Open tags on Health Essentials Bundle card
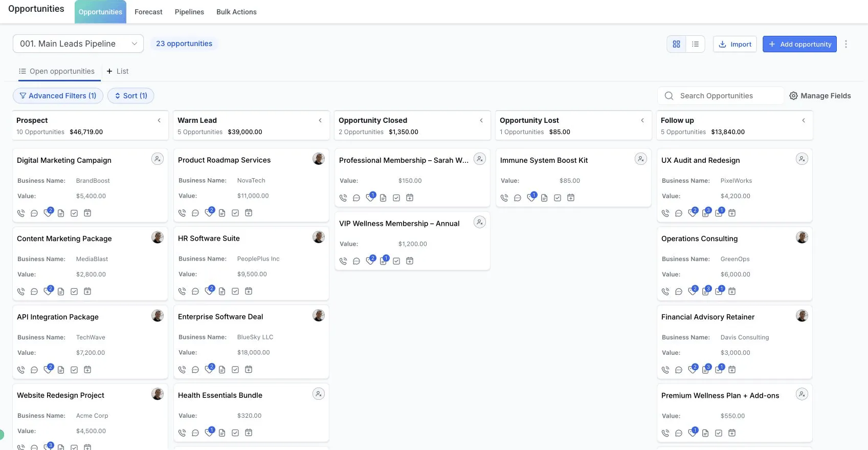 coord(209,433)
